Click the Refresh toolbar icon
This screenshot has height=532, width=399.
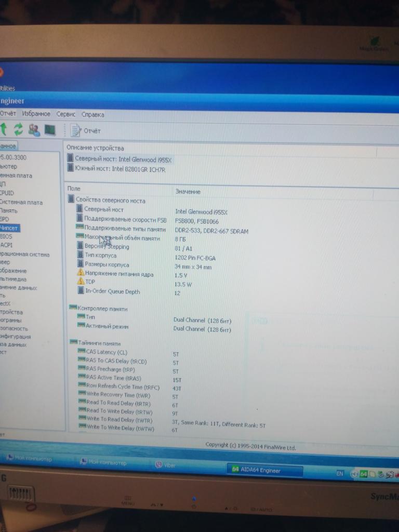18,129
